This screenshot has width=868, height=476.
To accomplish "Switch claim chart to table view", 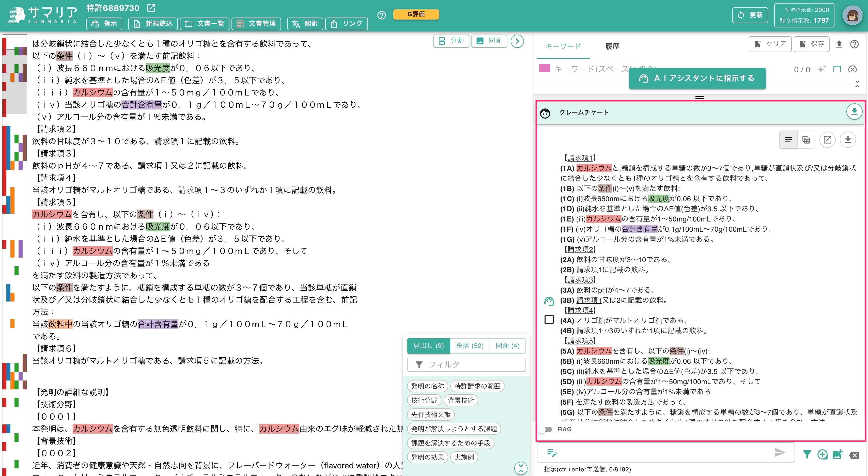I will [x=806, y=140].
